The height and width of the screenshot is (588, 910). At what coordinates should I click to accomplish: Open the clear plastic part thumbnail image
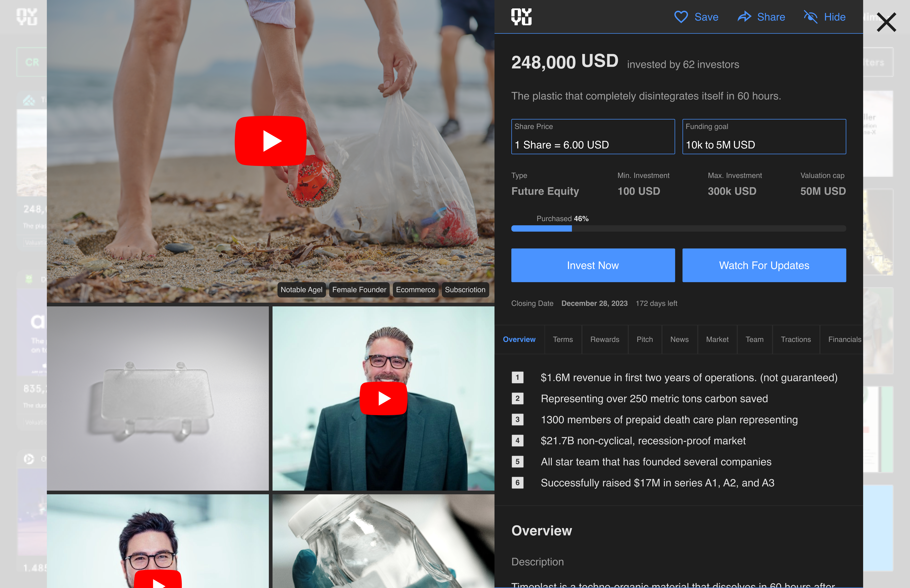click(158, 398)
